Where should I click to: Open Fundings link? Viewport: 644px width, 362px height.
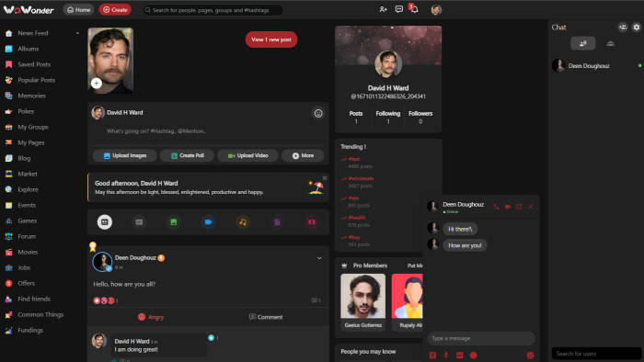[x=30, y=330]
